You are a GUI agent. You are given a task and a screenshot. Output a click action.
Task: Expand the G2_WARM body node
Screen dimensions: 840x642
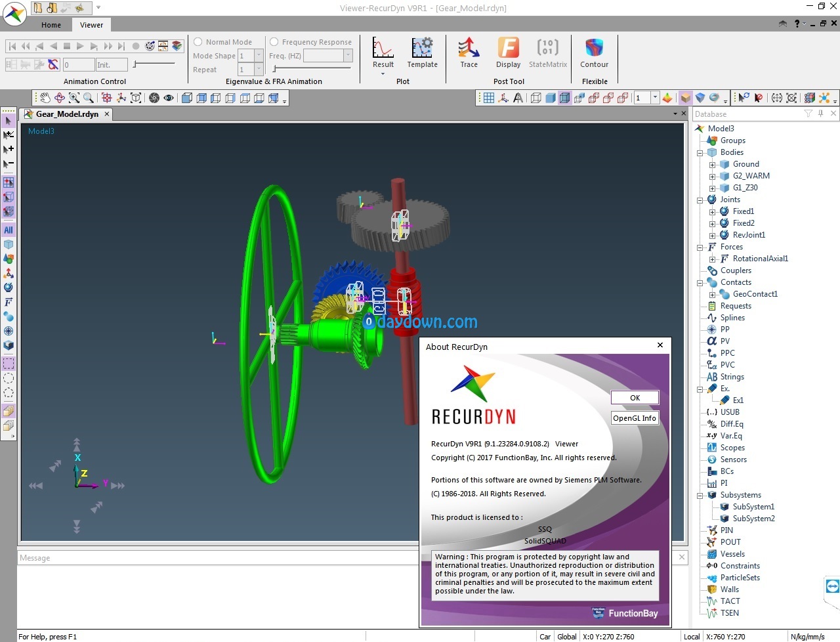tap(712, 176)
